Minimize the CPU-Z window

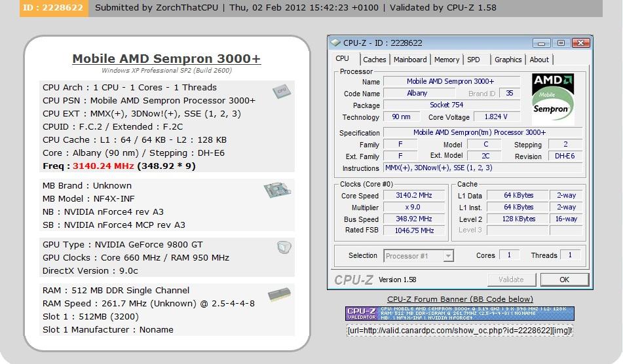541,43
